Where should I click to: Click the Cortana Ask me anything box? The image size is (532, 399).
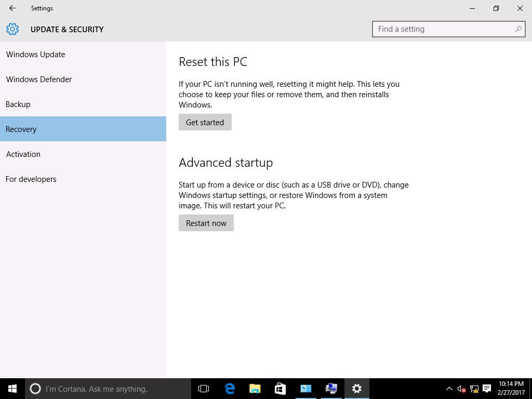pyautogui.click(x=108, y=389)
